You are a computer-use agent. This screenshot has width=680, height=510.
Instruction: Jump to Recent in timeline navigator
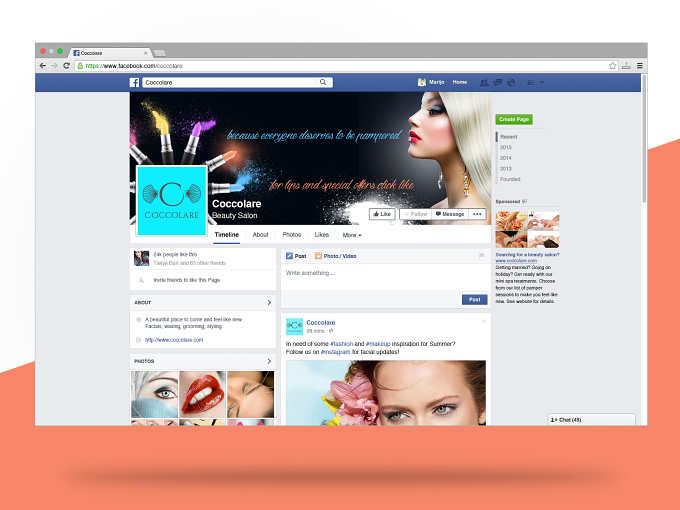[x=509, y=137]
